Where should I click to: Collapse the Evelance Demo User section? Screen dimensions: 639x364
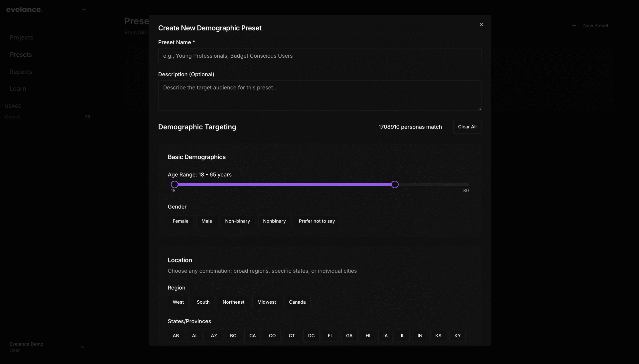pyautogui.click(x=83, y=347)
